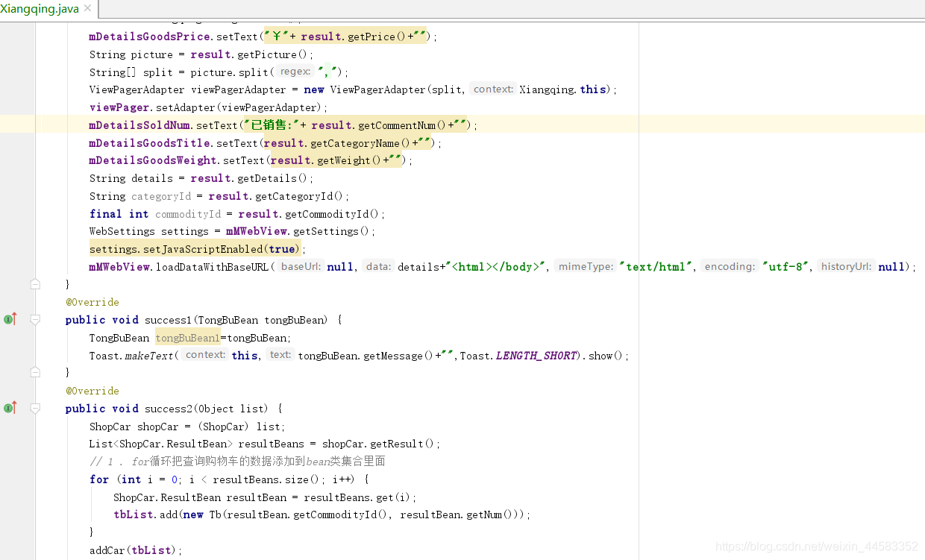Click the for循环 comment line
This screenshot has width=925, height=560.
[x=237, y=462]
